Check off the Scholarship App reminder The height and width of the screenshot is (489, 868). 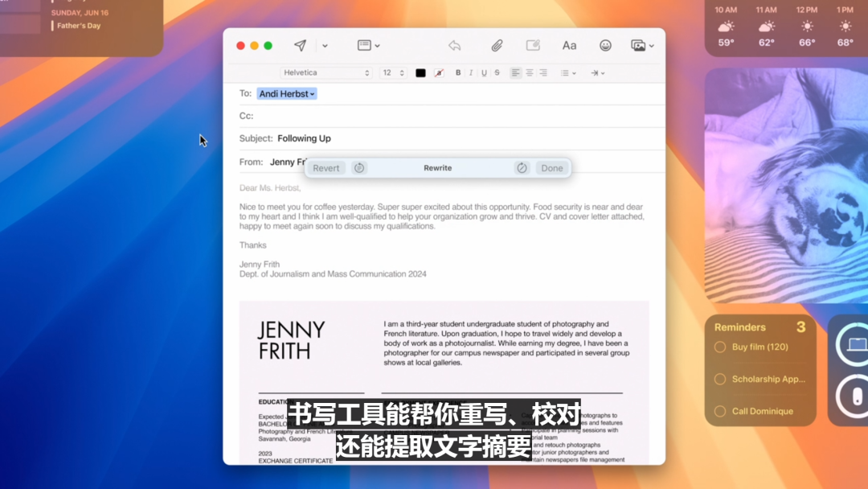[719, 379]
